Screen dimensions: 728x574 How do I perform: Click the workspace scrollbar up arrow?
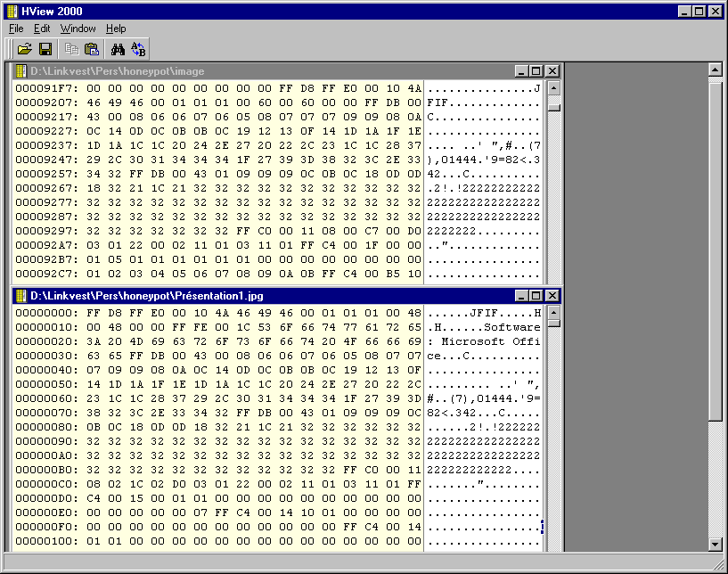click(x=715, y=69)
